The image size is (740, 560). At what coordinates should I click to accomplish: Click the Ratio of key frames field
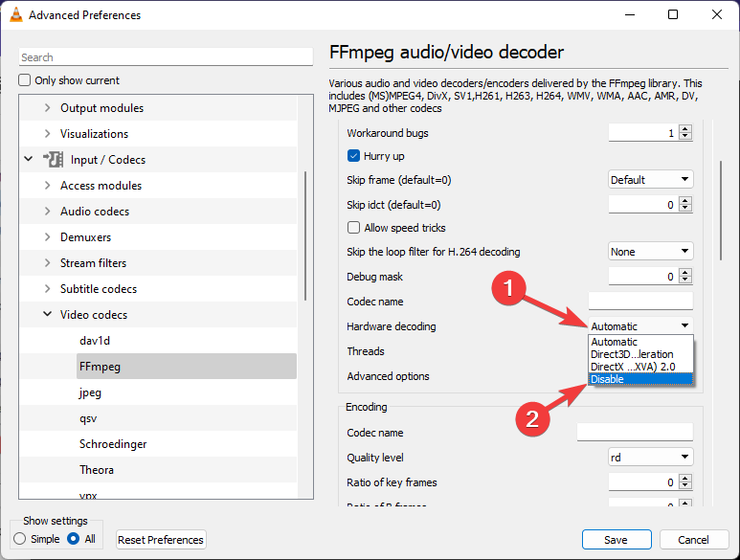(x=642, y=482)
